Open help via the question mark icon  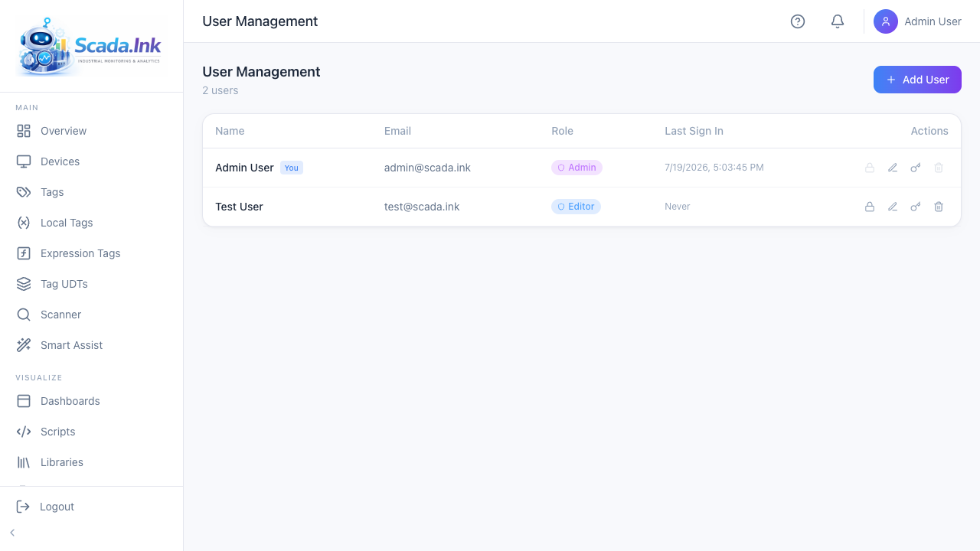point(798,21)
